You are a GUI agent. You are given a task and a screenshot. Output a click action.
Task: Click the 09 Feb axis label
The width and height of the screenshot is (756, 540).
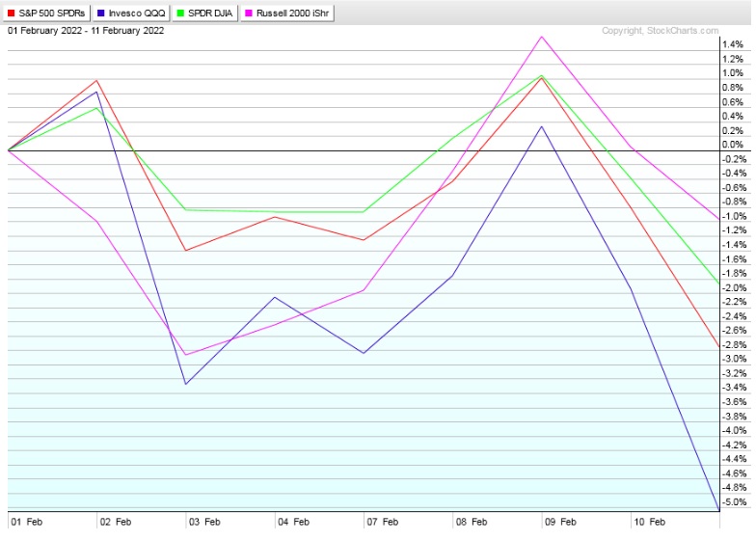pos(560,522)
